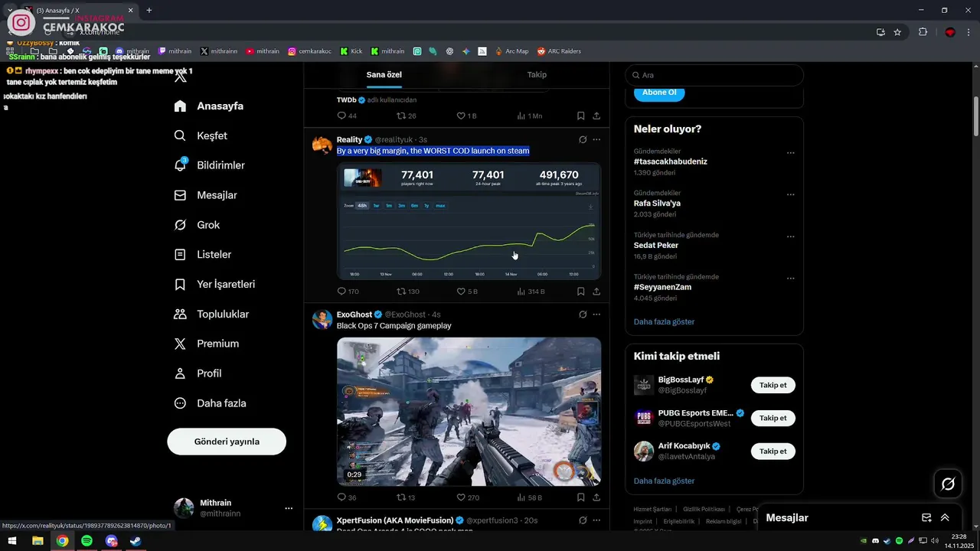Viewport: 980px width, 551px height.
Task: Open Grok from the sidebar
Action: (197, 225)
